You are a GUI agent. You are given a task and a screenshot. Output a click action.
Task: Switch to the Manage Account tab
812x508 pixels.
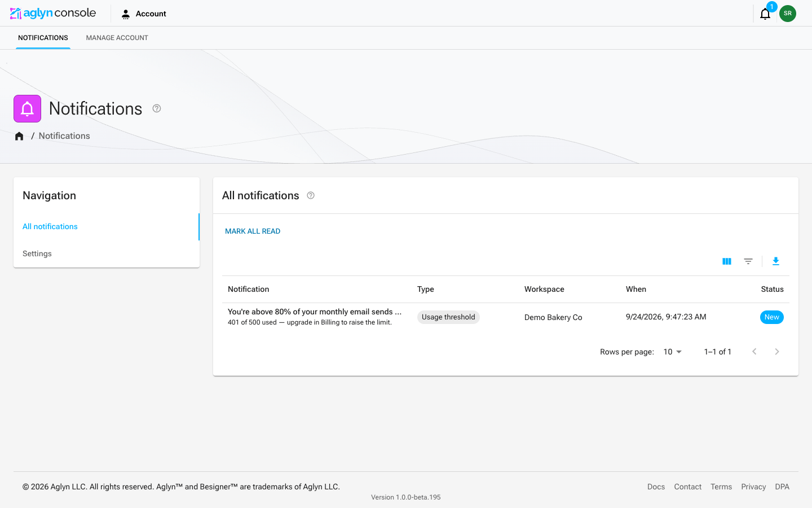[x=117, y=38]
